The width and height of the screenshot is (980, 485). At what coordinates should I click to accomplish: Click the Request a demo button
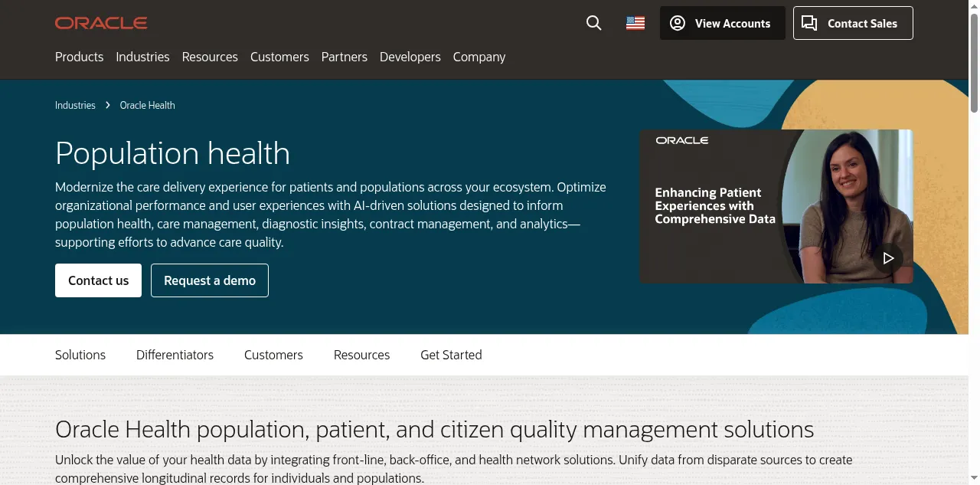[x=210, y=280]
